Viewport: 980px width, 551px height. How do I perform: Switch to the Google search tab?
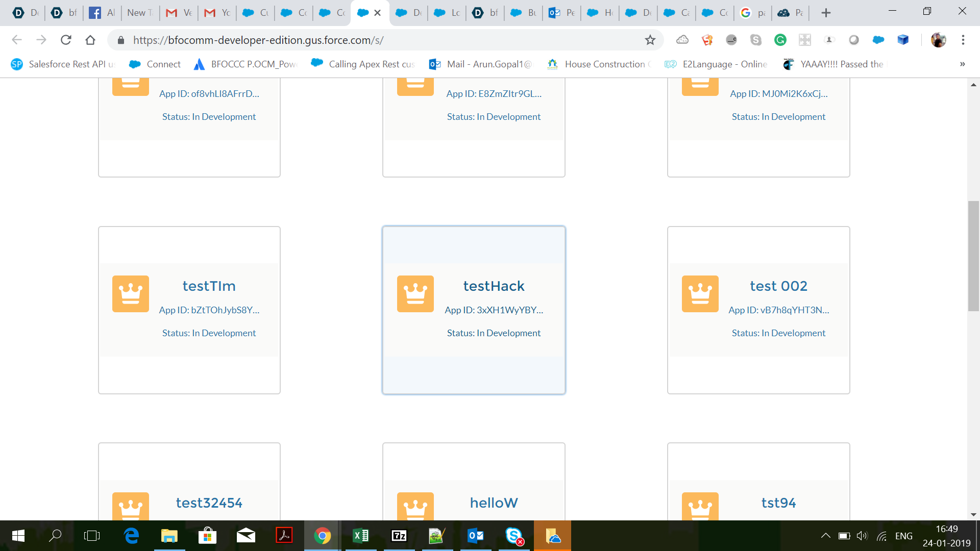753,13
